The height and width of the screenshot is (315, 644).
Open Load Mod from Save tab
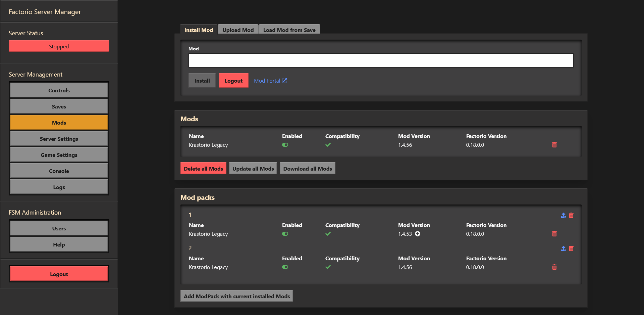[x=289, y=30]
